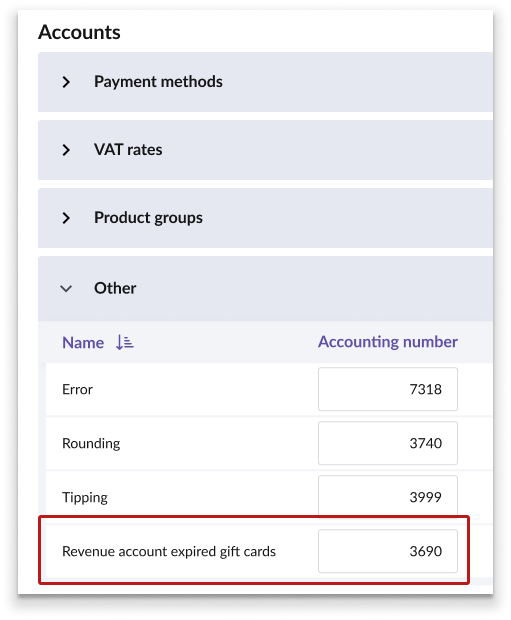Open the VAT rates section title
This screenshot has width=511, height=620.
point(128,150)
